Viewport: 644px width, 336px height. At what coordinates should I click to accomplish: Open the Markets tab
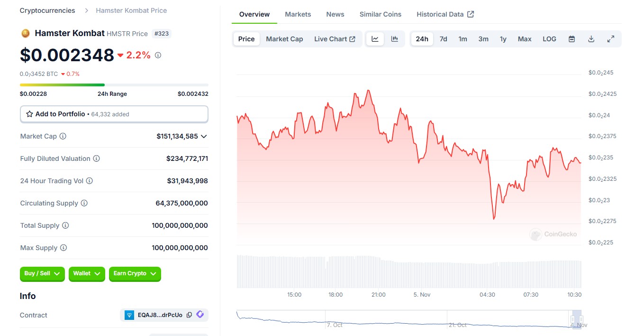pyautogui.click(x=298, y=14)
